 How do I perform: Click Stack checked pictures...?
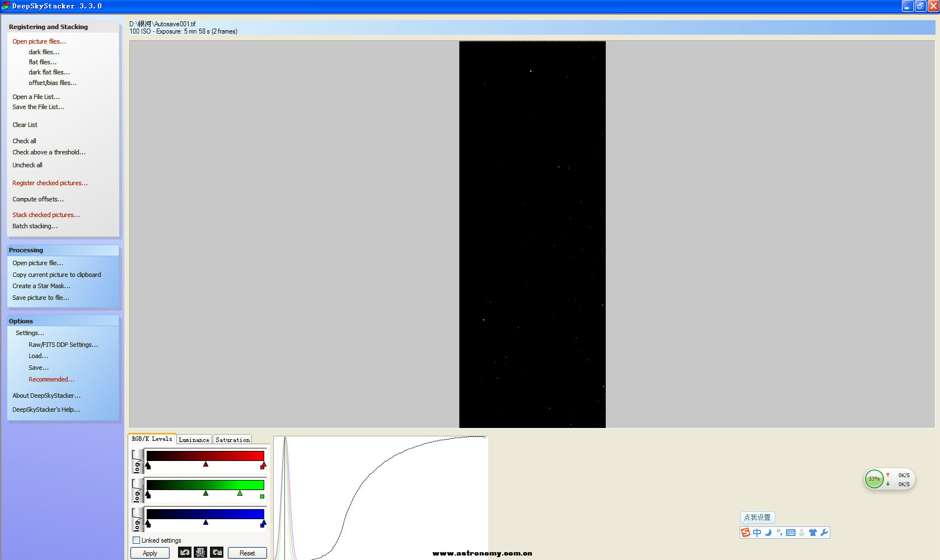[46, 215]
